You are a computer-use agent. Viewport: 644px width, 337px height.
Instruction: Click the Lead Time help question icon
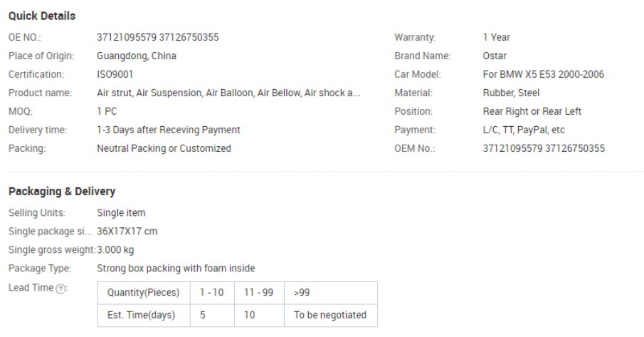point(62,288)
